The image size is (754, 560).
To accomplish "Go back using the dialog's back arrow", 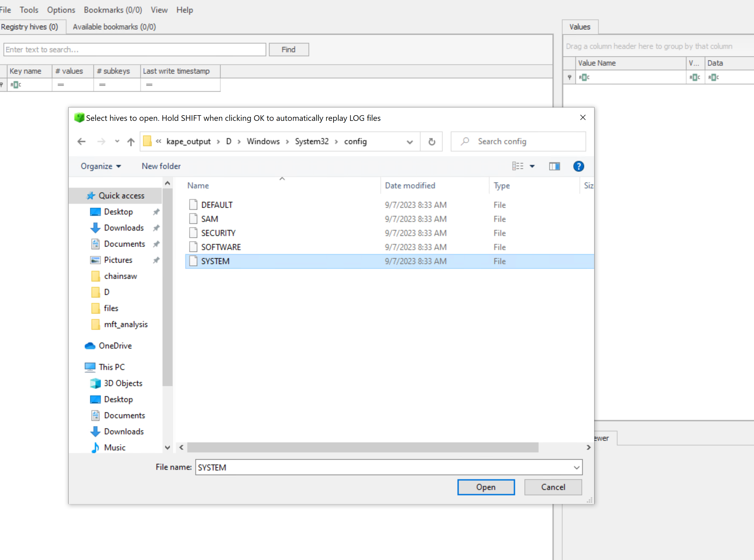I will pos(82,141).
